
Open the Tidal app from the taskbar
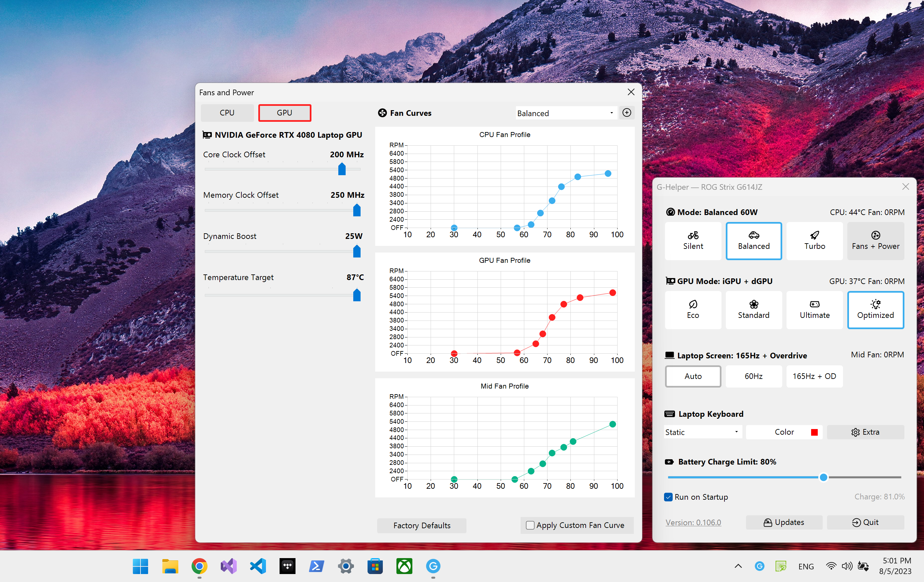pyautogui.click(x=288, y=566)
